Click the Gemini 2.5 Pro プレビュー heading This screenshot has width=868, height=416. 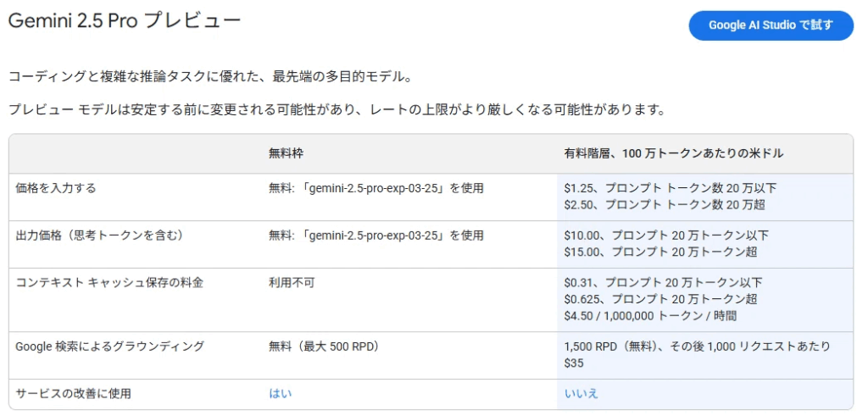click(125, 22)
